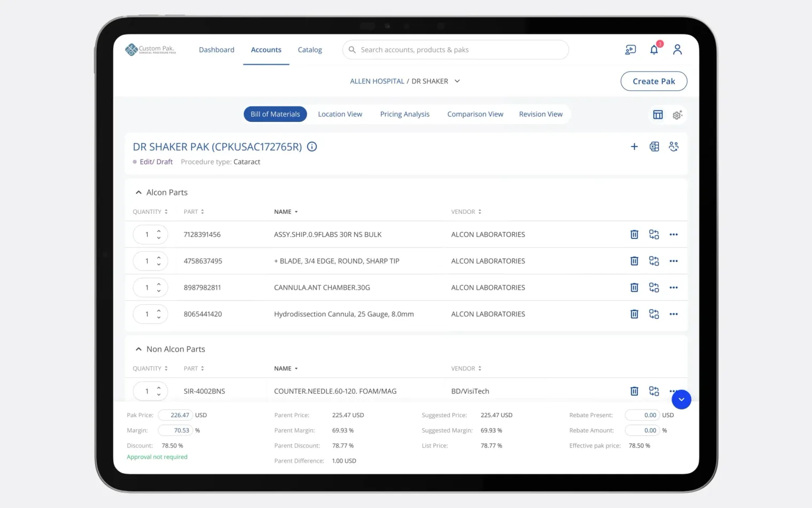Click the Create Pak button
This screenshot has width=812, height=508.
coord(654,81)
